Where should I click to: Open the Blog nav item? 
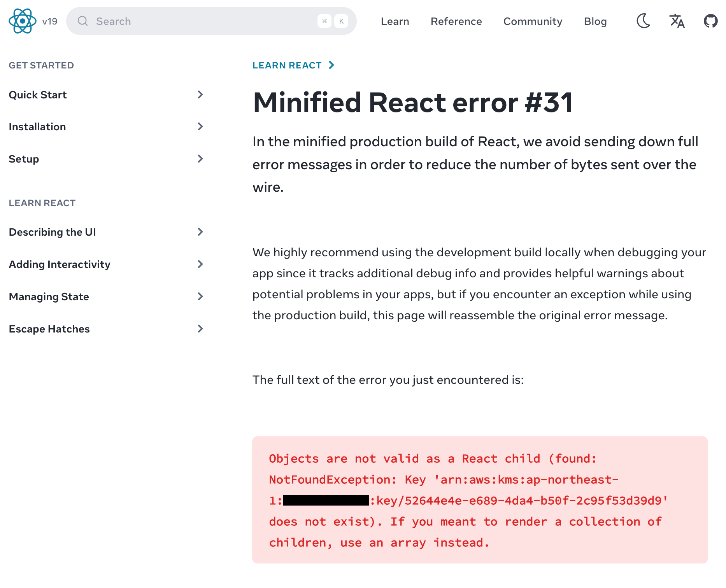point(595,21)
